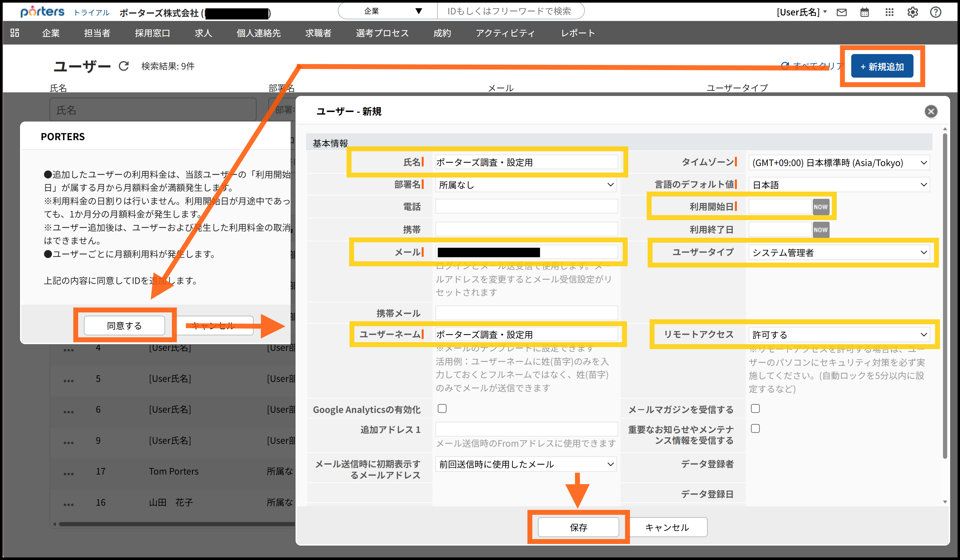
Task: Open the アクティビティ menu tab
Action: pos(506,33)
